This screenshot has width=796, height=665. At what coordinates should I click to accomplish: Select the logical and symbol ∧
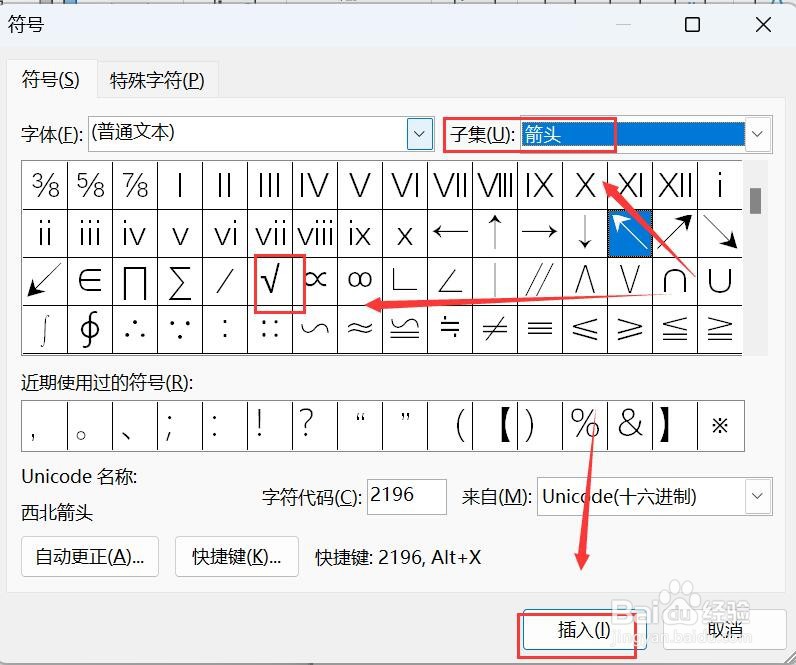(x=585, y=281)
